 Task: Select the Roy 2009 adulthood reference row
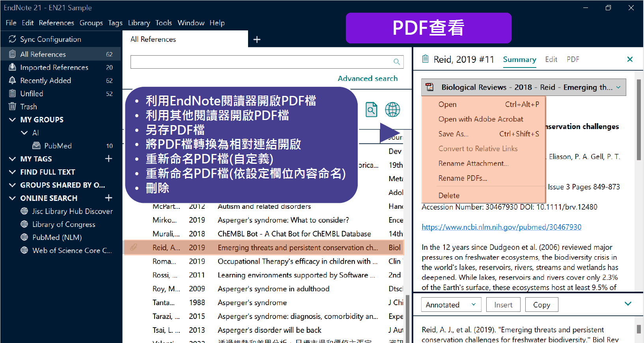[x=263, y=289]
